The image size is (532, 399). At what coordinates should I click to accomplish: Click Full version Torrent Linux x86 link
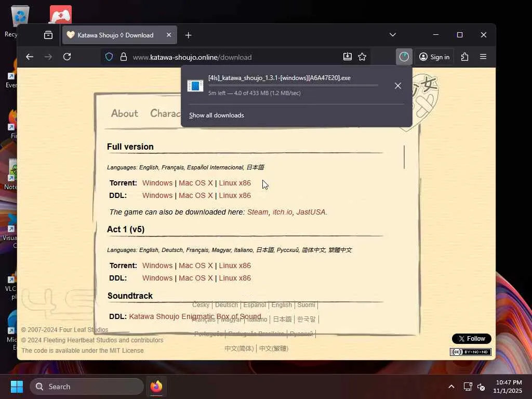pos(235,183)
